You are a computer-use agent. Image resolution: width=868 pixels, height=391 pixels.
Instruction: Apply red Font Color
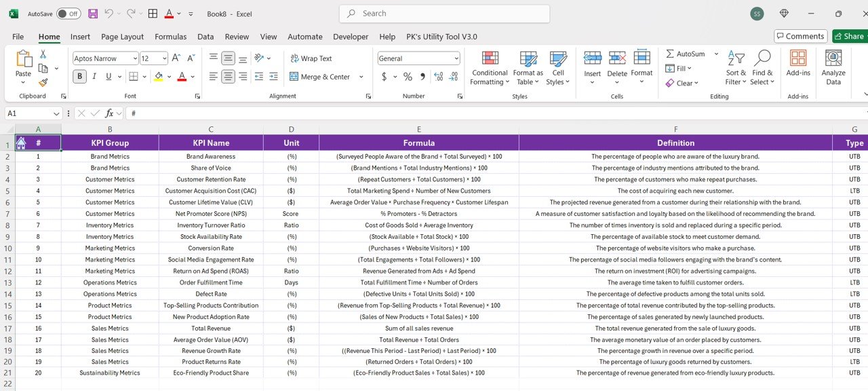coord(181,77)
